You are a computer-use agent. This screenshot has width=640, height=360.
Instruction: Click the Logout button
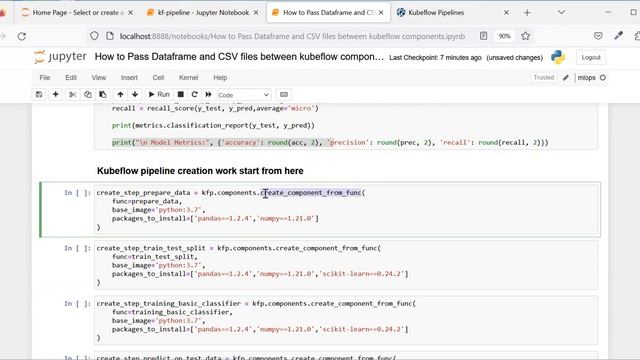tap(591, 57)
